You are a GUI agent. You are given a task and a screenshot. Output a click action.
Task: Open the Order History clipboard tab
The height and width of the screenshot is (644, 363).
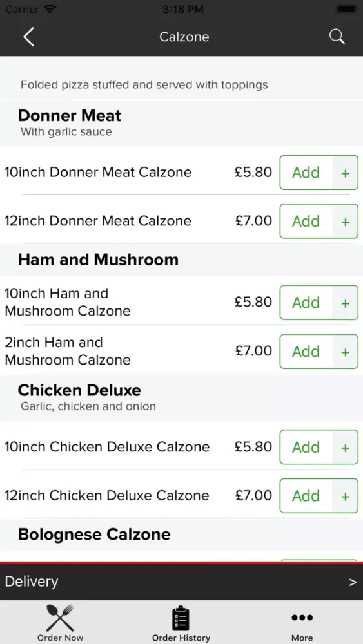(181, 623)
